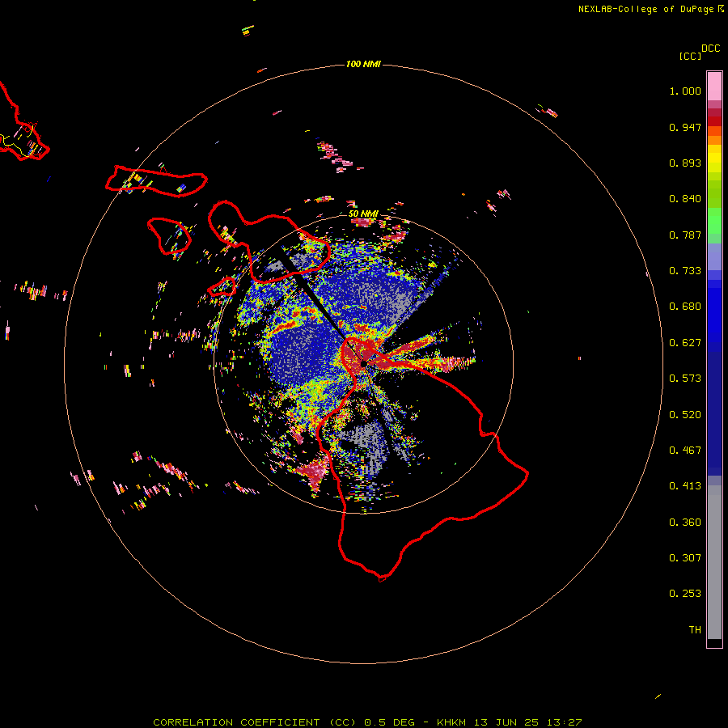Click the TH threshold legend label
Image resolution: width=728 pixels, height=728 pixels.
695,630
